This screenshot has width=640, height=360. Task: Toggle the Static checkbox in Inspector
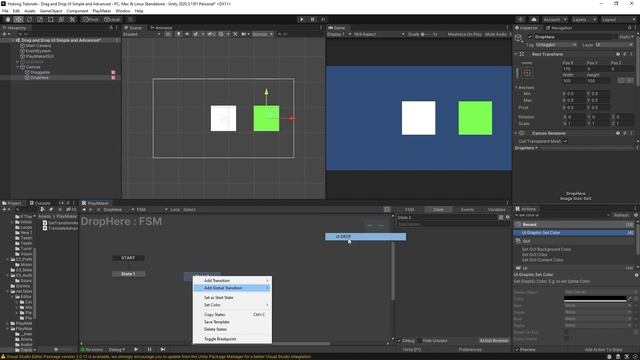(616, 37)
